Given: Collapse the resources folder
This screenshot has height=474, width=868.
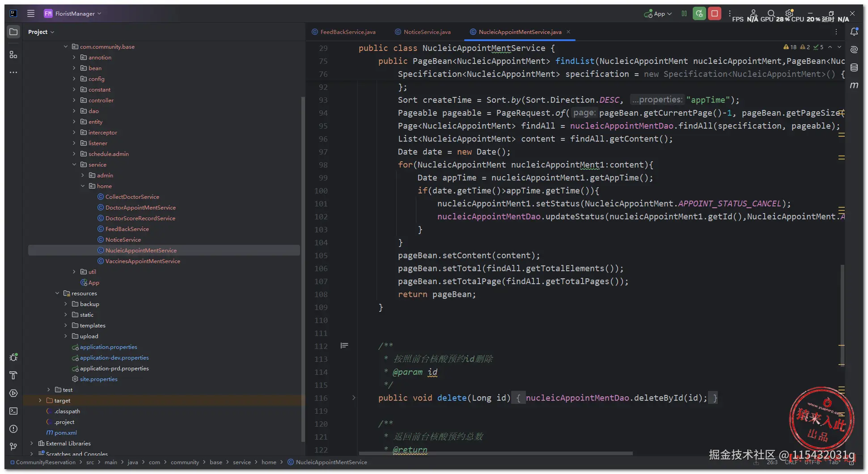Looking at the screenshot, I should click(57, 293).
